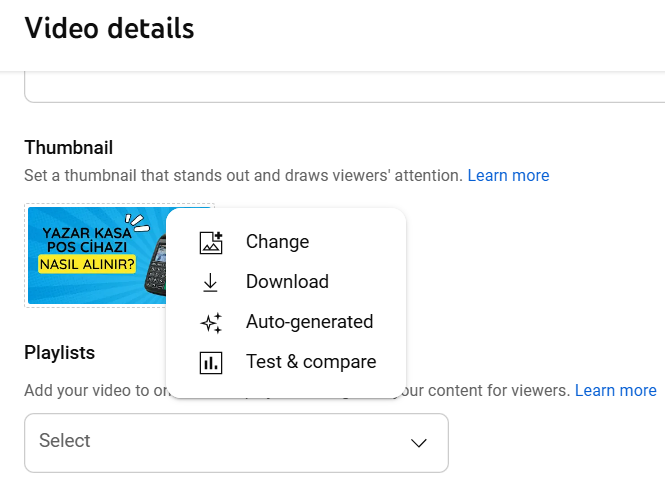
Task: Click the Download arrow icon
Action: tap(210, 282)
